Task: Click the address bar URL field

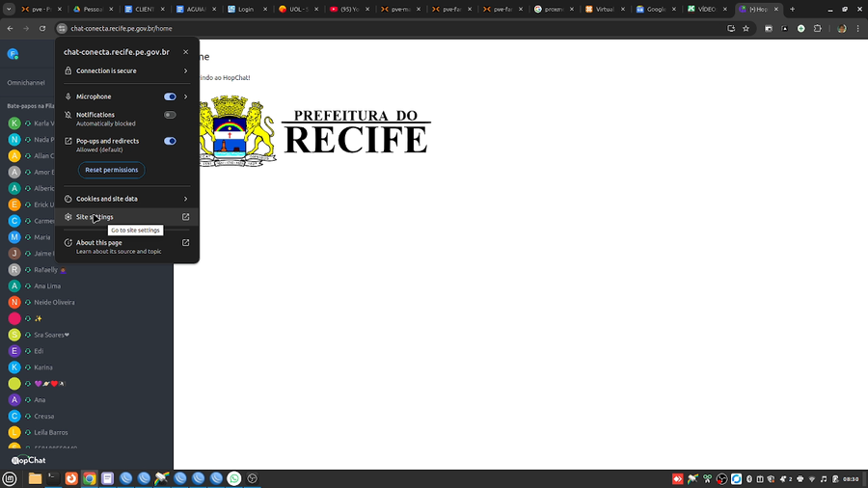Action: click(x=388, y=28)
